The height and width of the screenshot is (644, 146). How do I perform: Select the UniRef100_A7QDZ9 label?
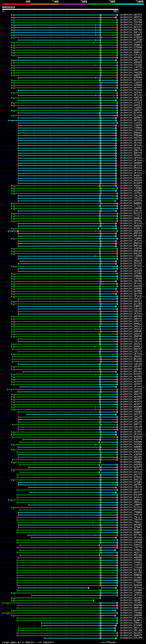[131, 37]
